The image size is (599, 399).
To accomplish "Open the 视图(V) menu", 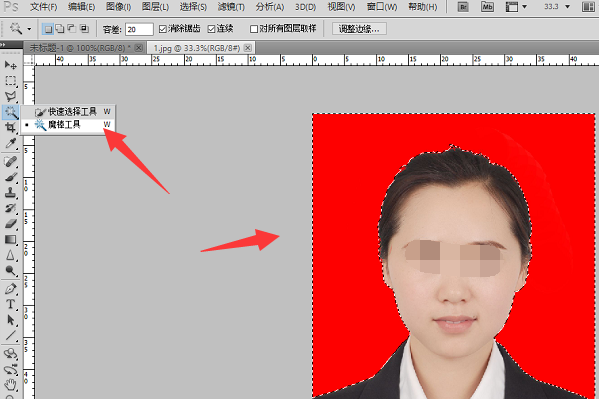I will coord(341,7).
